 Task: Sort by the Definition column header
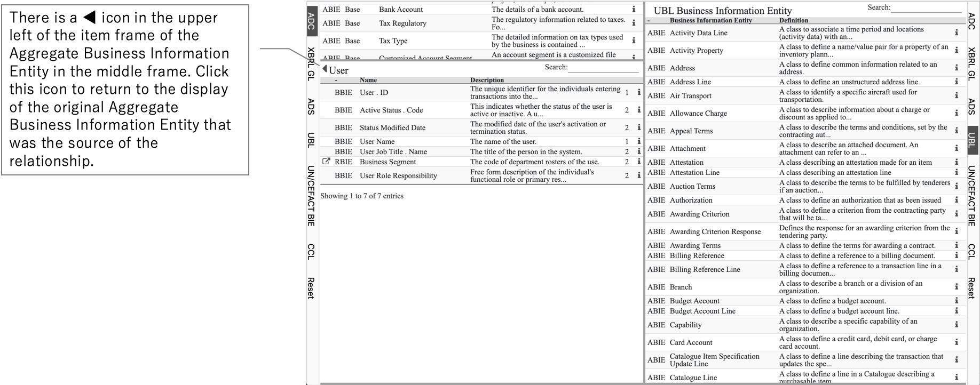tap(793, 20)
